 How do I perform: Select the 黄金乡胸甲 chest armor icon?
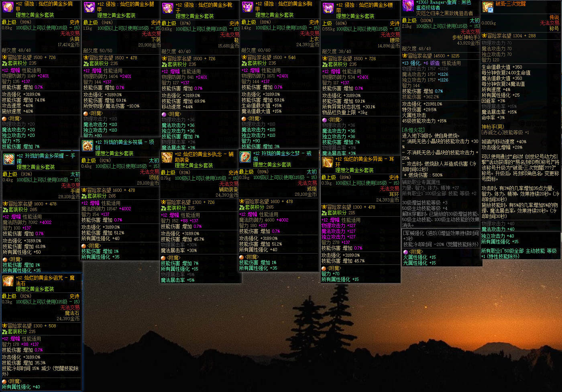(247, 7)
